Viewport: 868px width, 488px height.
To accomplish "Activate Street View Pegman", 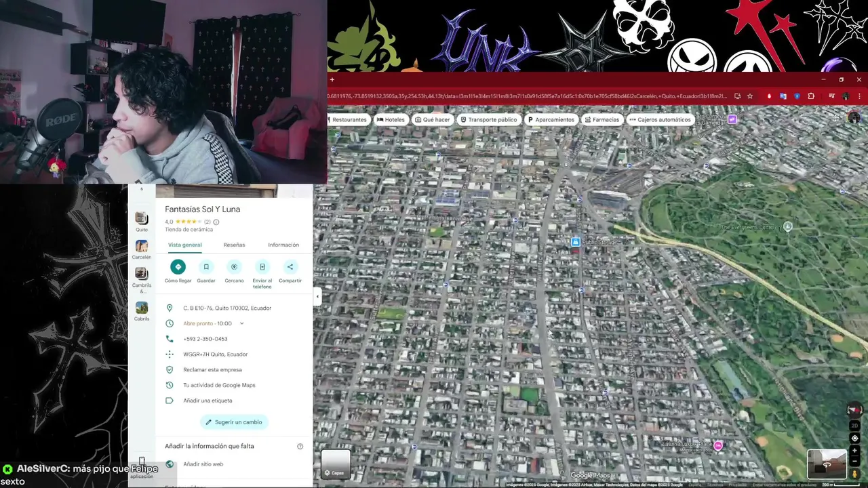I will click(x=854, y=474).
